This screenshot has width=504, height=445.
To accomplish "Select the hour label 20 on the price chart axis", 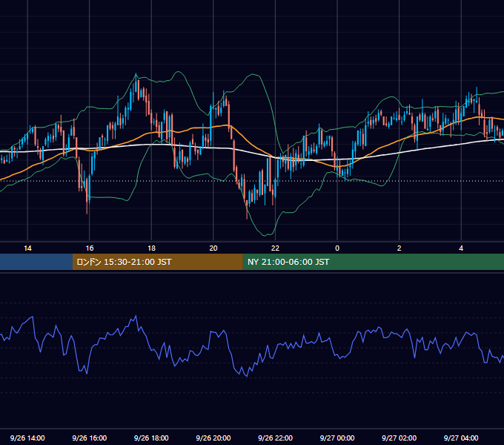I will click(213, 248).
